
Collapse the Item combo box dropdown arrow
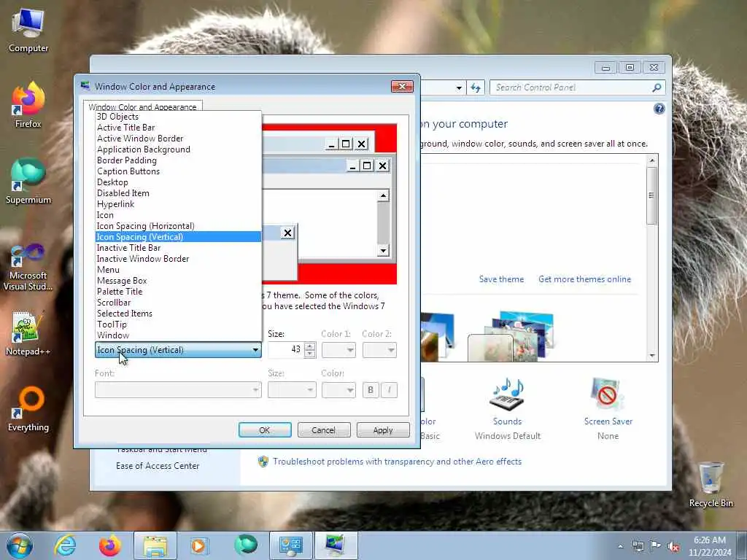255,350
